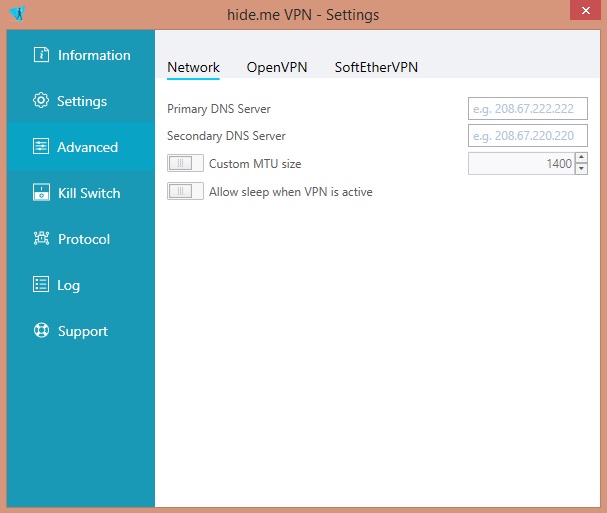
Task: Switch to the OpenVPN tab
Action: click(x=277, y=67)
